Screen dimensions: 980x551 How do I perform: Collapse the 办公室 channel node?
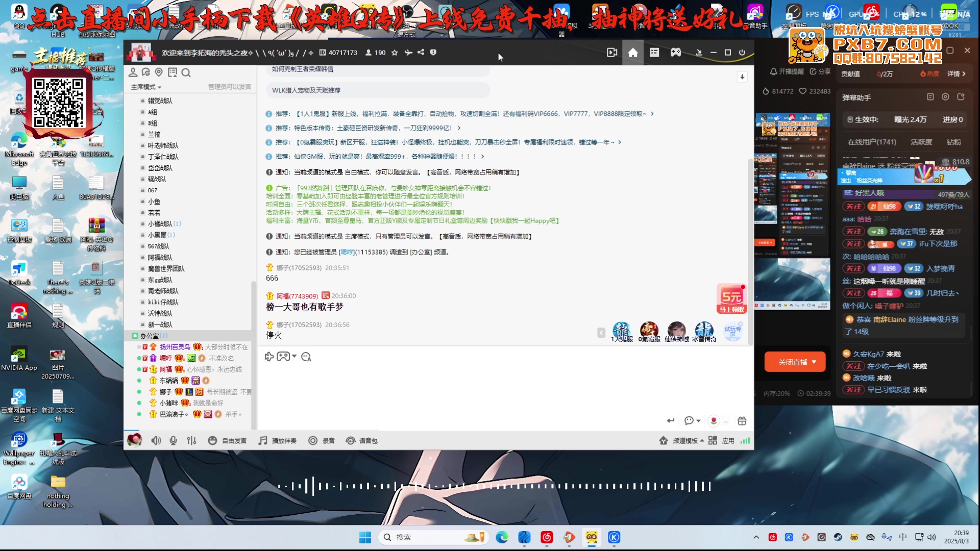pyautogui.click(x=135, y=336)
